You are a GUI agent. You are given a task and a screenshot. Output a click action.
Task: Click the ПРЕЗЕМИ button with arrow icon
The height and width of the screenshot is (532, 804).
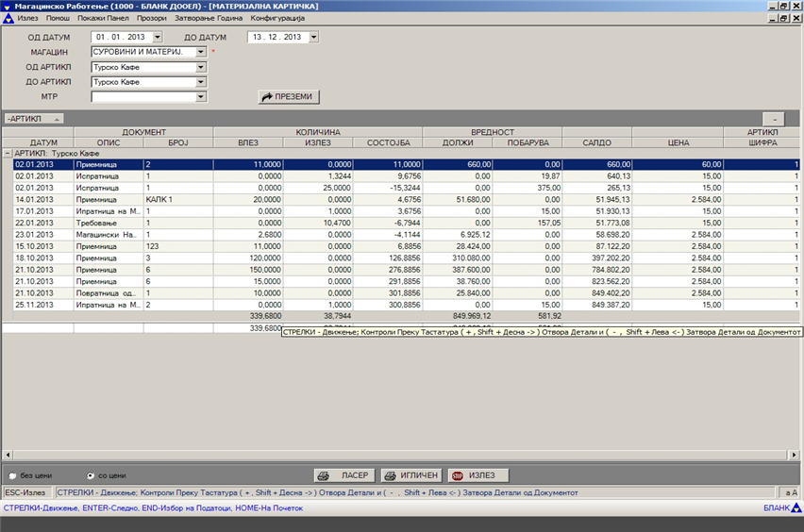click(289, 96)
